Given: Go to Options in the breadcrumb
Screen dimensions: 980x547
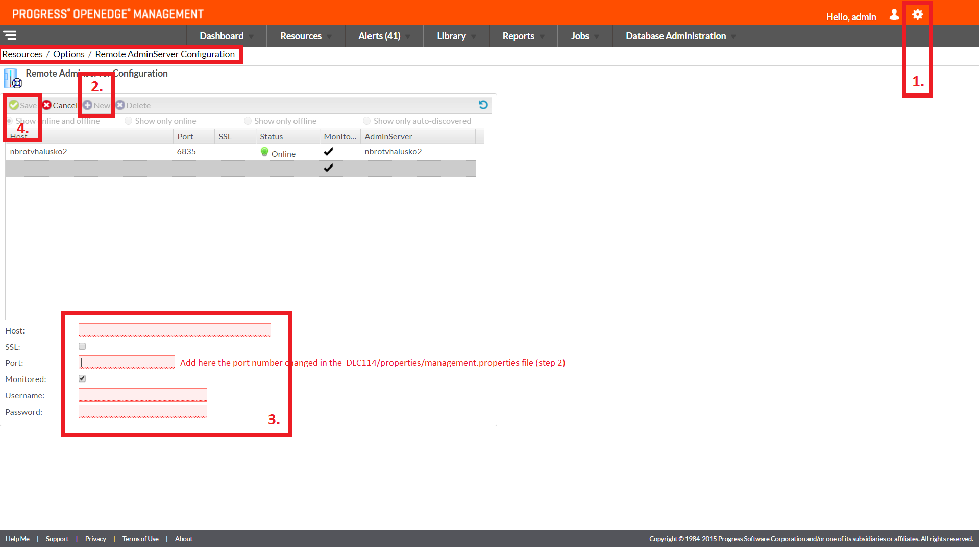Looking at the screenshot, I should click(69, 54).
